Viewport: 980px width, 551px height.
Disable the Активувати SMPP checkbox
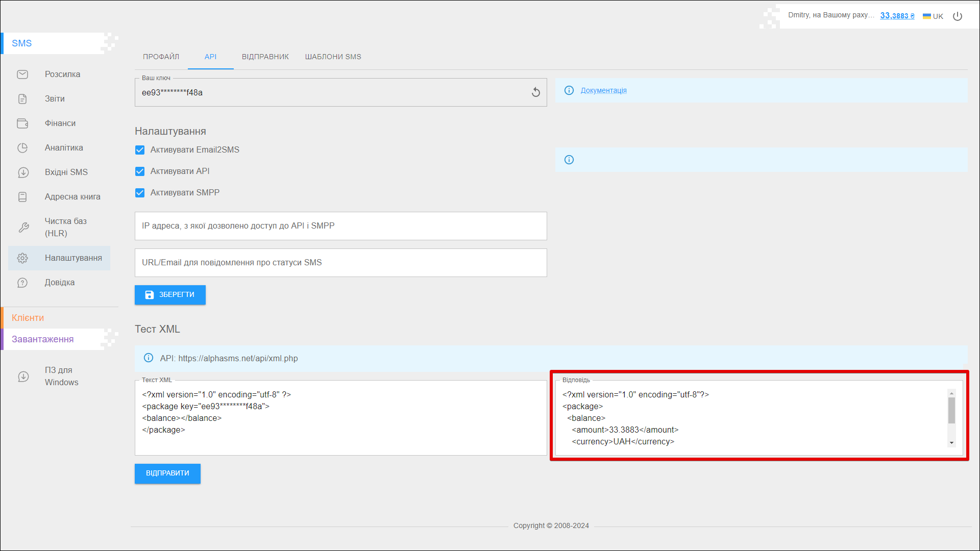coord(140,193)
